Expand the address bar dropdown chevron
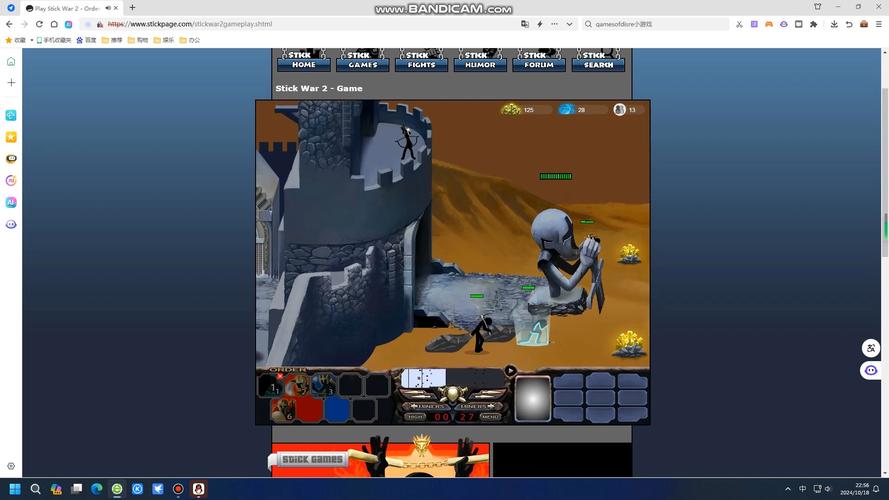 [x=570, y=24]
